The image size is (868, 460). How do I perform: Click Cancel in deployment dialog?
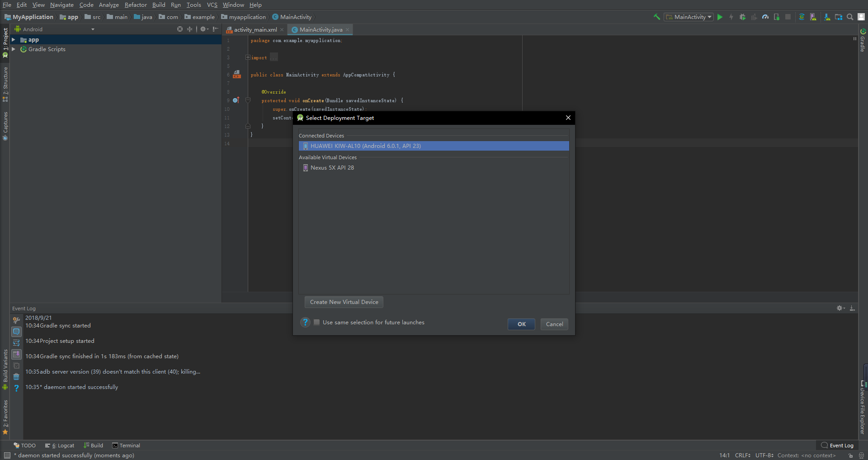(x=554, y=324)
